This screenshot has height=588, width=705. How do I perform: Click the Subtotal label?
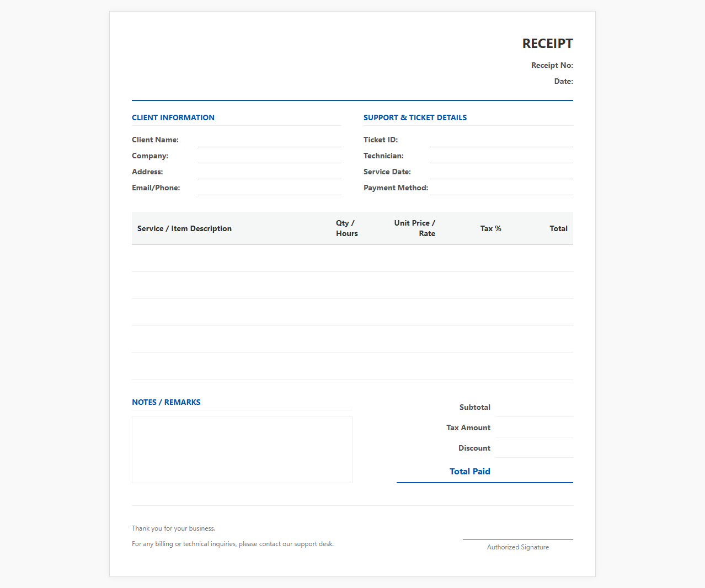475,407
